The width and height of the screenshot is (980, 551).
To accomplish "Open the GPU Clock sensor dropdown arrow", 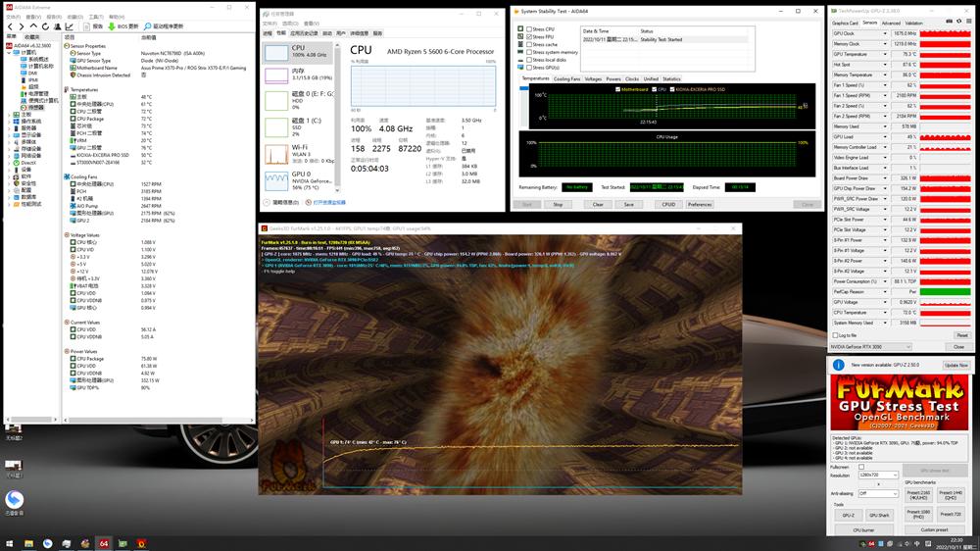I will (886, 33).
